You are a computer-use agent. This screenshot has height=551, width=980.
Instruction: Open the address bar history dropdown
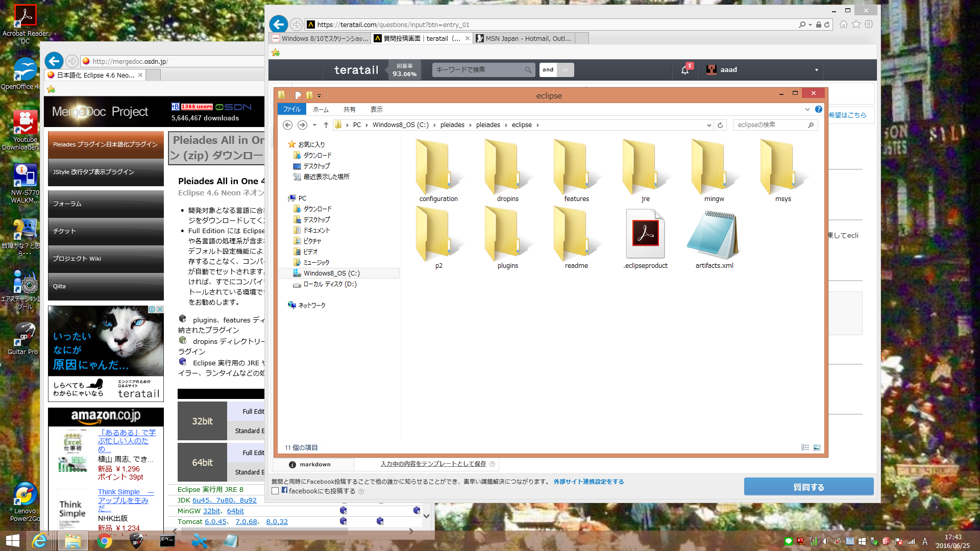[x=709, y=125]
